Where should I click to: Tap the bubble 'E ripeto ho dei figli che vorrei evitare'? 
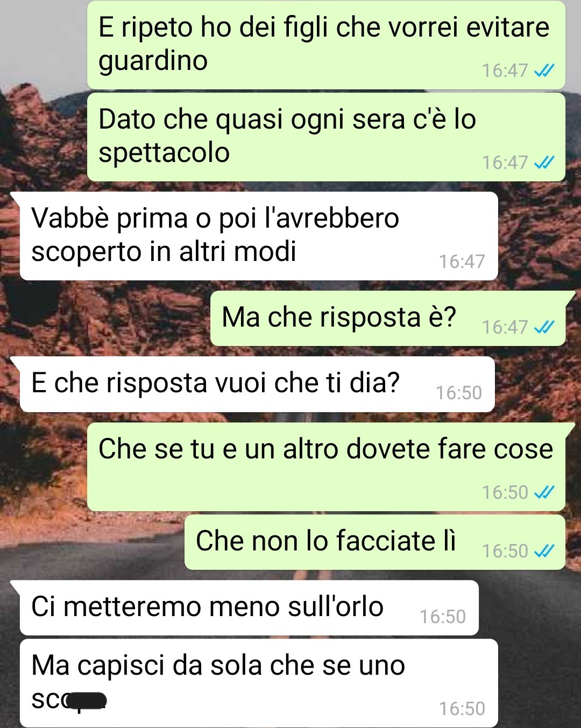pos(326,45)
